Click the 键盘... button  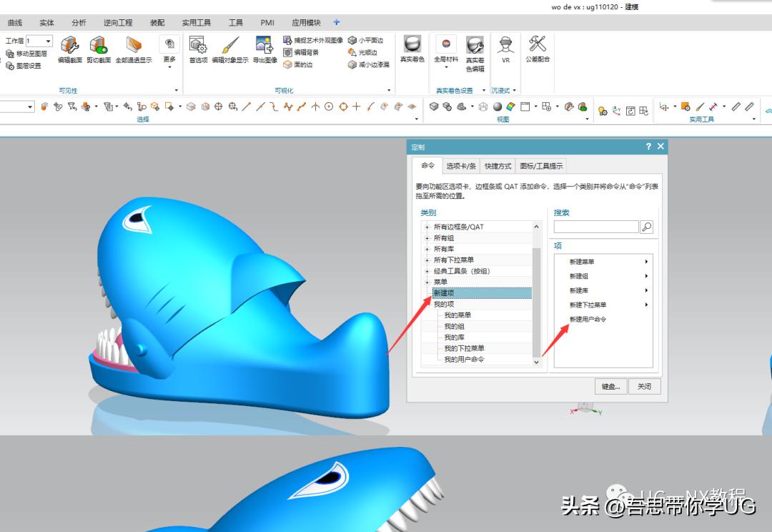coord(610,386)
